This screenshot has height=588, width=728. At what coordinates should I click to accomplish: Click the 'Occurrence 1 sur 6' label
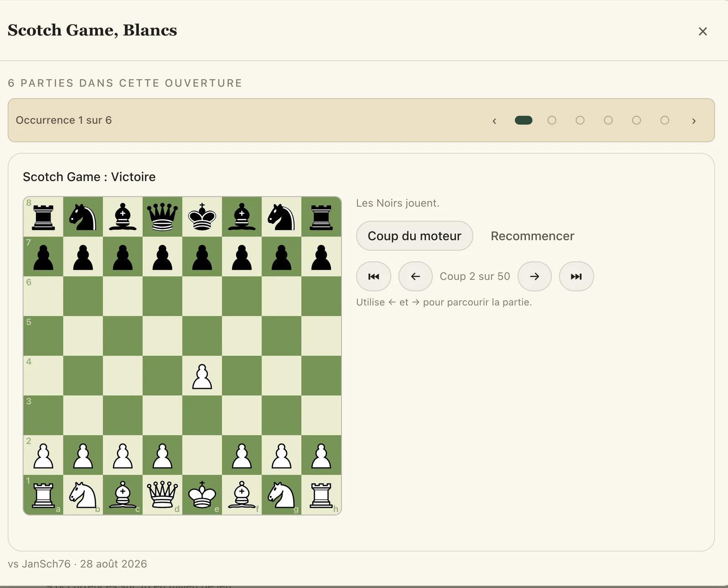[x=64, y=120]
